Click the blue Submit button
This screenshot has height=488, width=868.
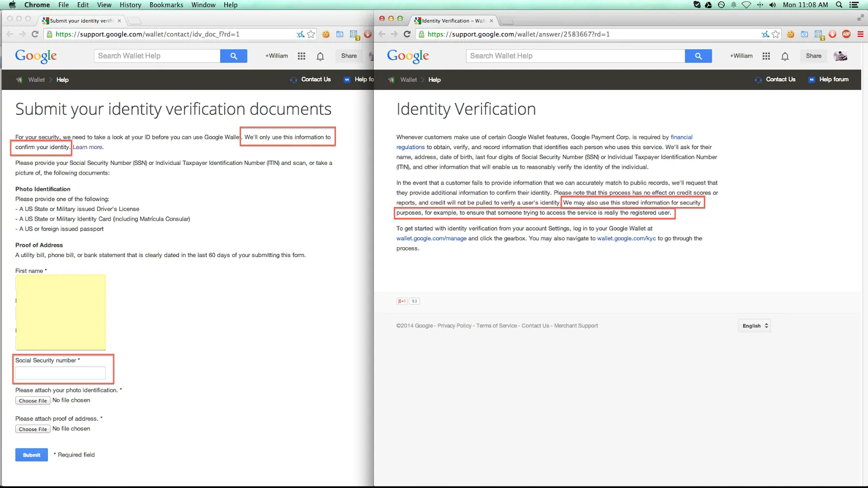(x=31, y=455)
